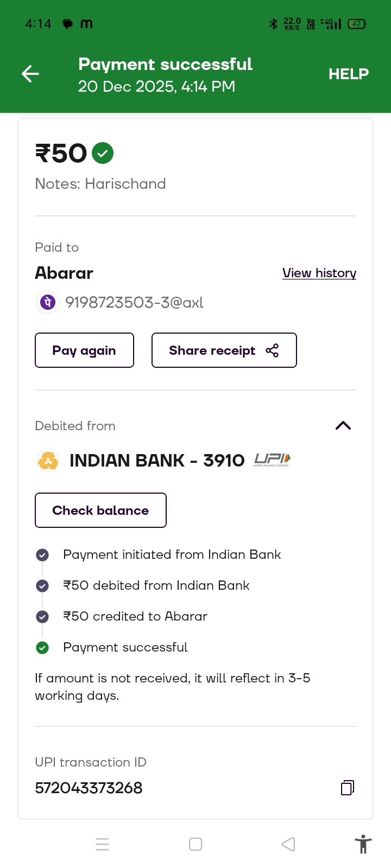Tap UPI transaction ID number 572043373268
Image resolution: width=391 pixels, height=868 pixels.
89,788
